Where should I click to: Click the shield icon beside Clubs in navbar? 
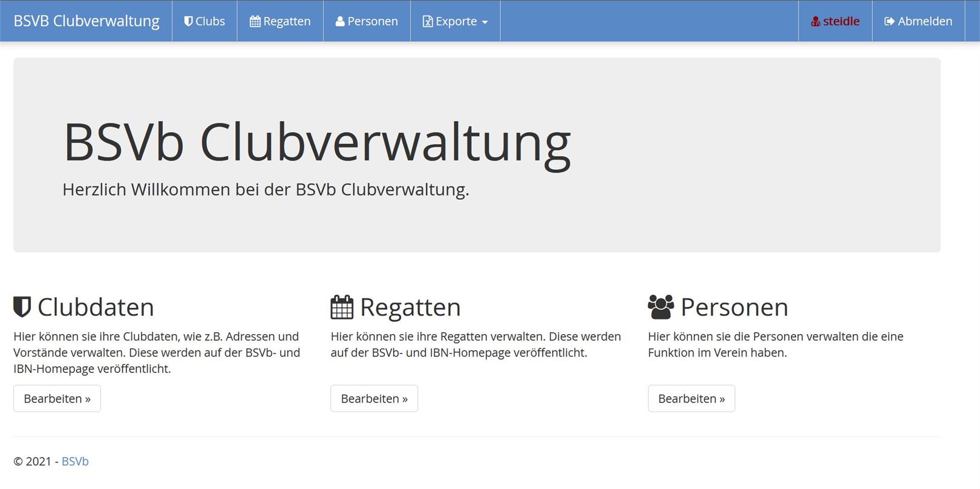coord(188,21)
